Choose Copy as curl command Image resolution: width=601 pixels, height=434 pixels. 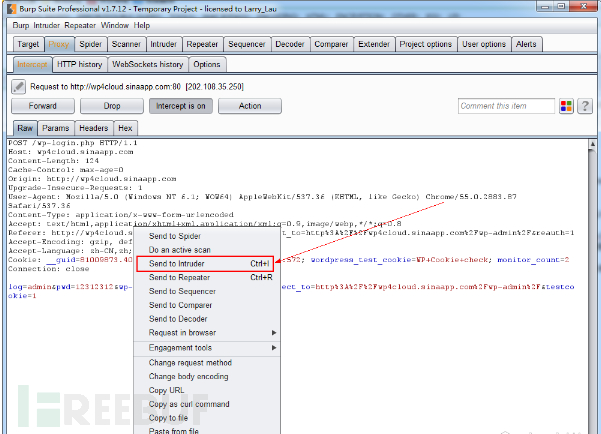[x=207, y=404]
